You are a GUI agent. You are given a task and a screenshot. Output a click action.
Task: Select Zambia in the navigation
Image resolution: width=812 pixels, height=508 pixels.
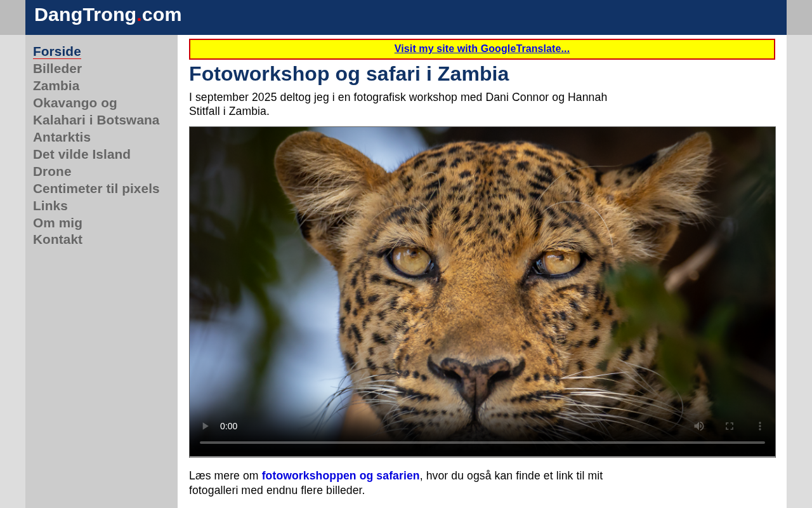coord(56,86)
